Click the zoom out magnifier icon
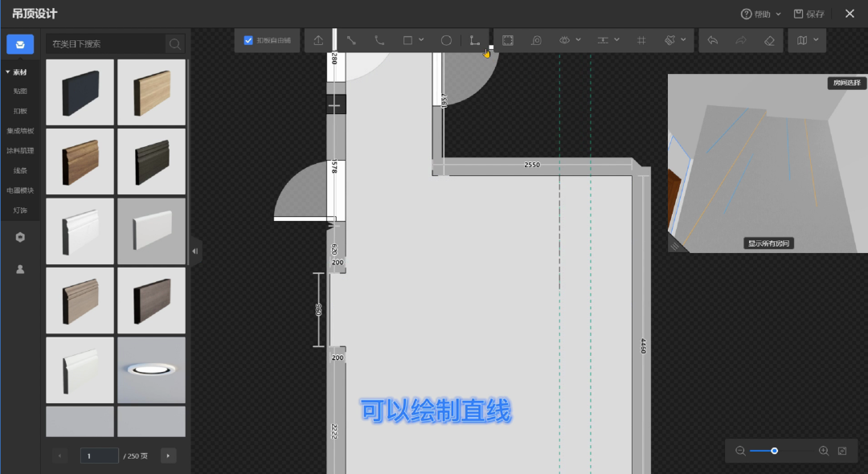Image resolution: width=868 pixels, height=474 pixels. [x=740, y=451]
